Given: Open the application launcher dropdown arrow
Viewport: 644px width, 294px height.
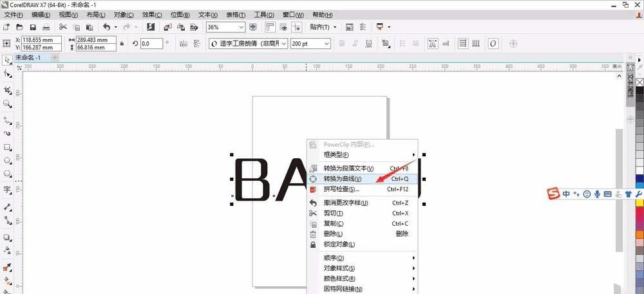Looking at the screenshot, I should click(389, 27).
